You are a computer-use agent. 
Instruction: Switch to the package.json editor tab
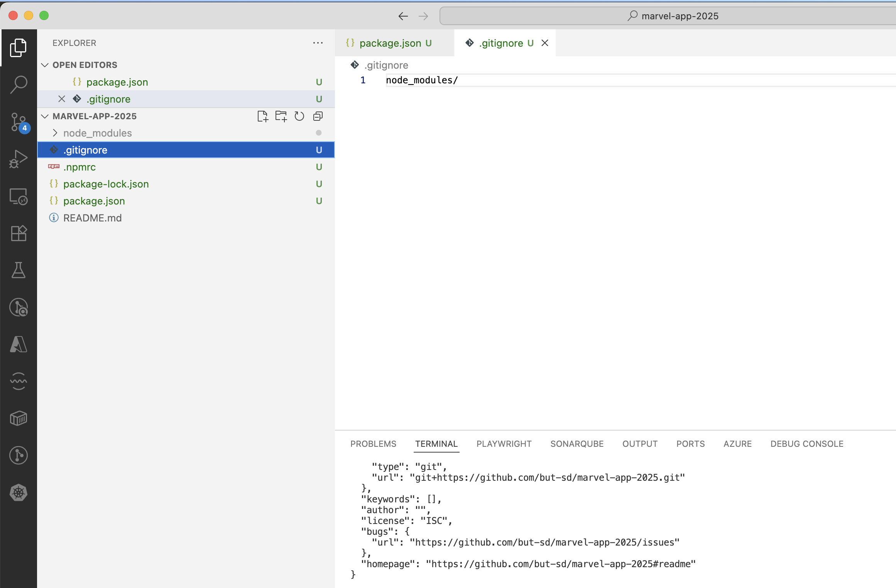click(394, 43)
